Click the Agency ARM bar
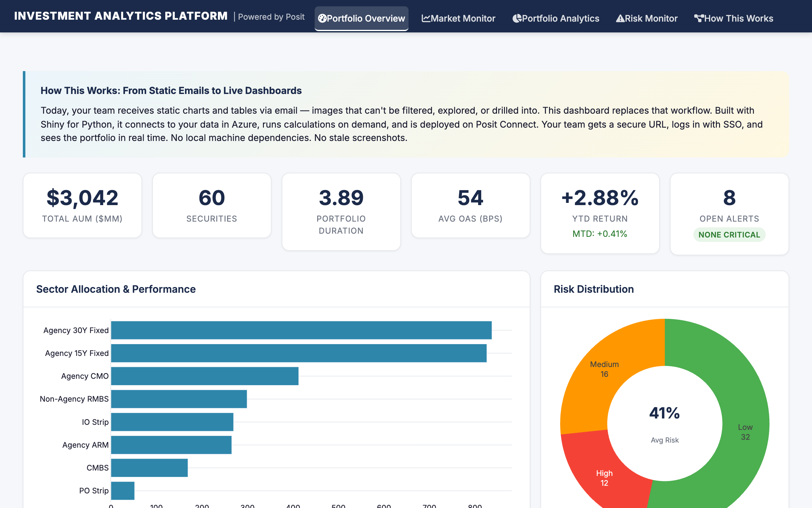The height and width of the screenshot is (508, 812). point(171,445)
